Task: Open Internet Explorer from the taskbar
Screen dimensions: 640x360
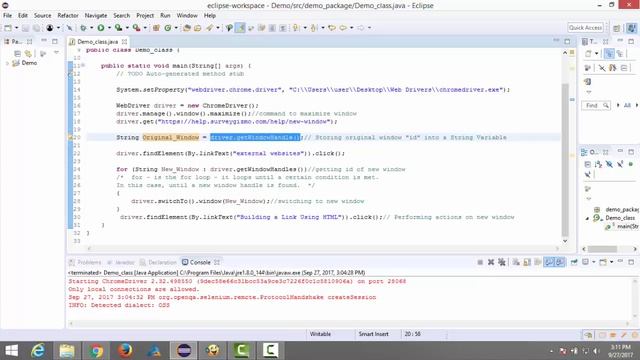Action: click(x=38, y=351)
